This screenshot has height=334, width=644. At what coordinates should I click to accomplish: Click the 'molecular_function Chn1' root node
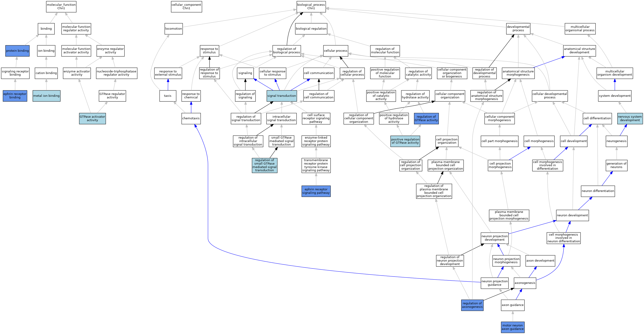click(x=61, y=6)
